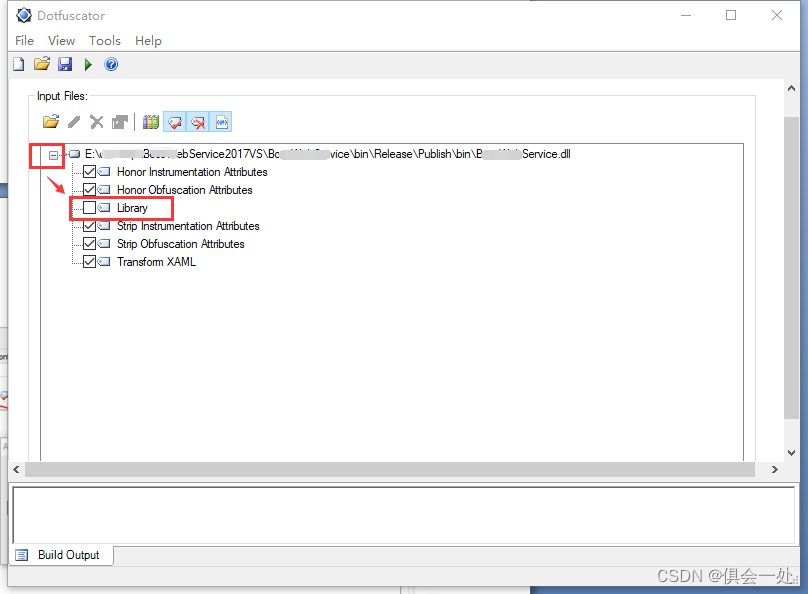The image size is (808, 594).
Task: Remove the selected input with the X icon
Action: (96, 122)
